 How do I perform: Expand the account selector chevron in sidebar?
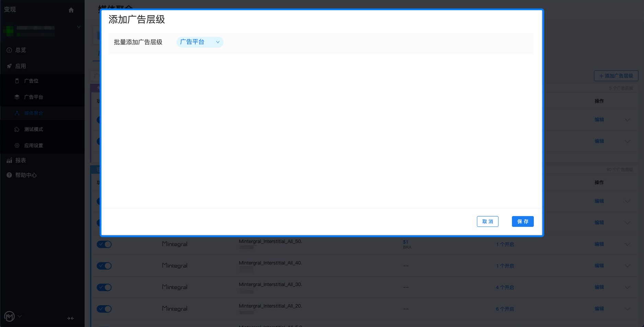pyautogui.click(x=79, y=27)
